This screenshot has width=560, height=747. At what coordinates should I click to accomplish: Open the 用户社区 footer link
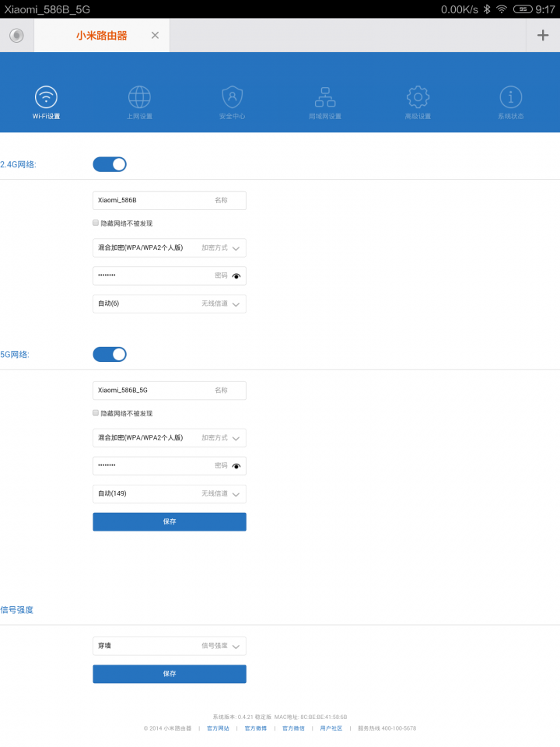[331, 728]
